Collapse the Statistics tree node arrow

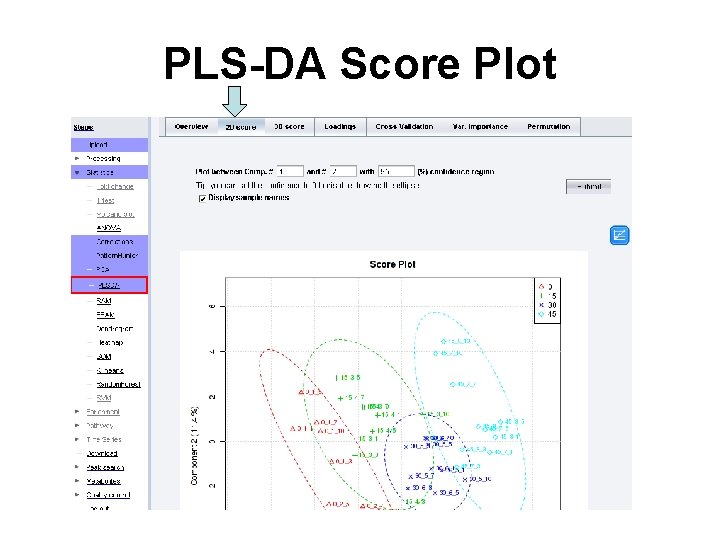click(77, 173)
